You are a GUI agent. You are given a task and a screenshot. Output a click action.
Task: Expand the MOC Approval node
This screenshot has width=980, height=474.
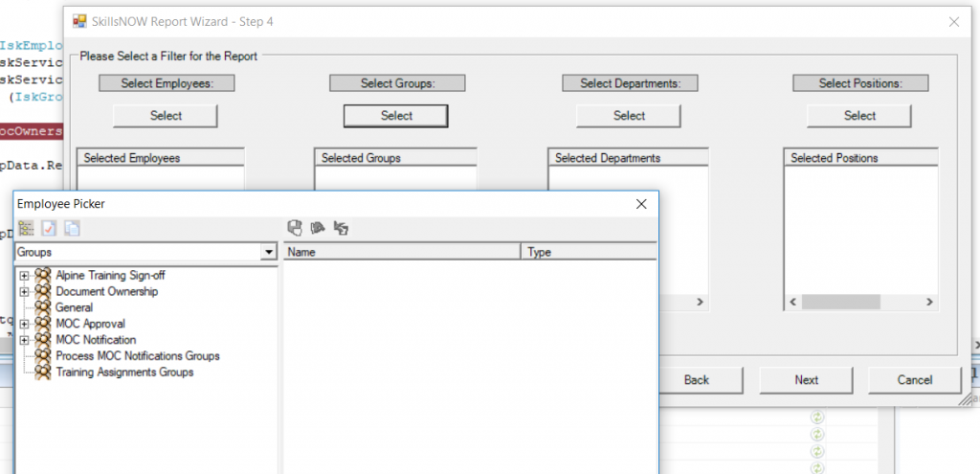pos(24,324)
